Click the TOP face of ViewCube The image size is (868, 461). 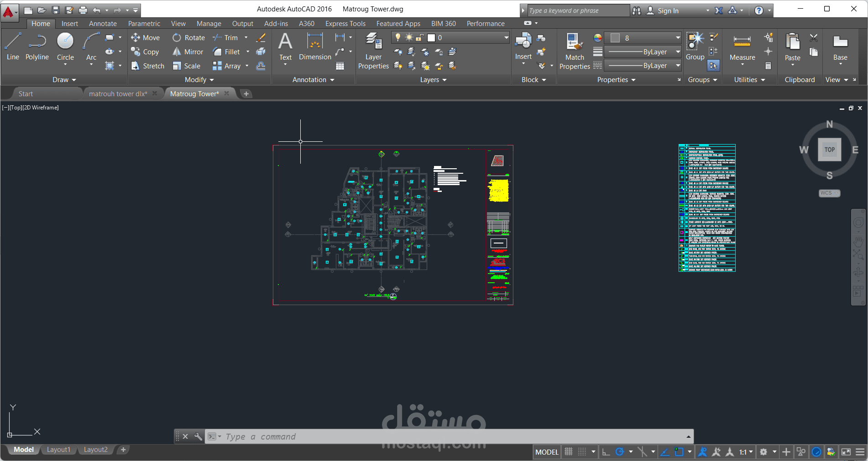830,150
